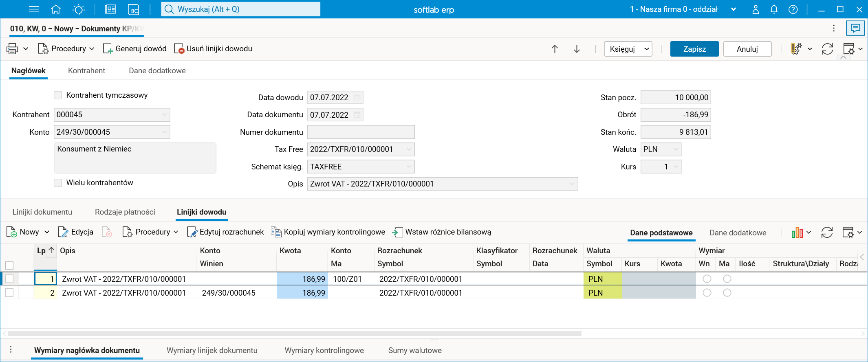Image resolution: width=868 pixels, height=362 pixels.
Task: Toggle the Wielu kontrahentów checkbox
Action: pos(58,183)
